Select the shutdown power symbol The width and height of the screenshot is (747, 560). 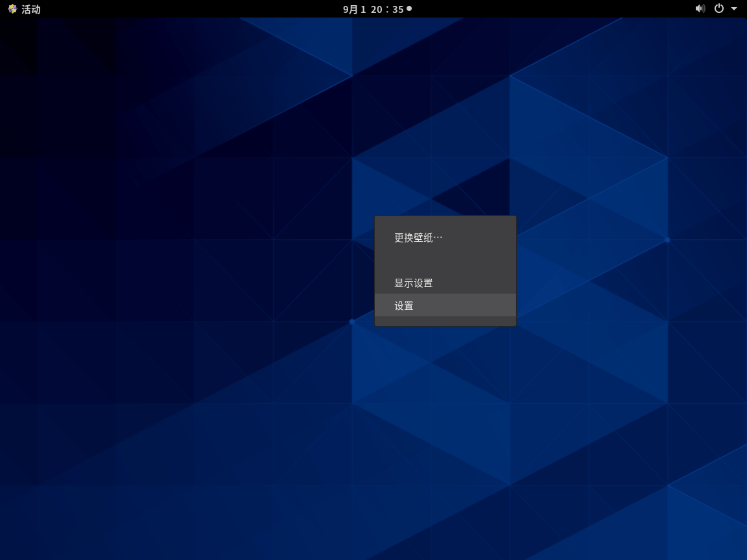(720, 9)
